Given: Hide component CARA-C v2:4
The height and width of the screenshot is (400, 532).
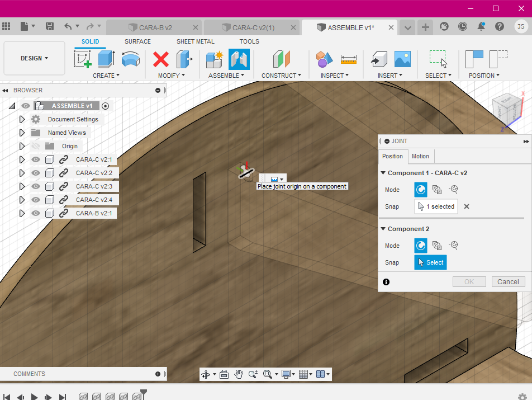Looking at the screenshot, I should (36, 200).
